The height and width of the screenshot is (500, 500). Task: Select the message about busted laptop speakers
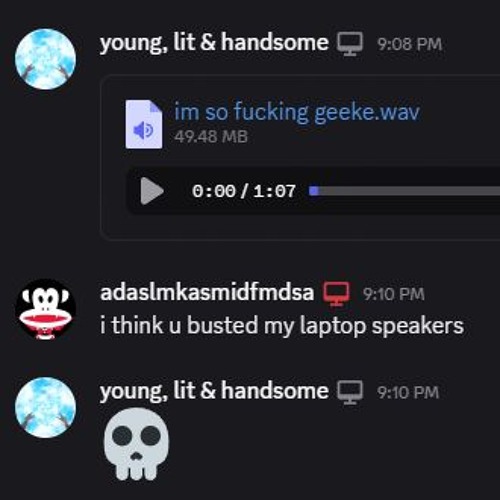click(x=282, y=326)
